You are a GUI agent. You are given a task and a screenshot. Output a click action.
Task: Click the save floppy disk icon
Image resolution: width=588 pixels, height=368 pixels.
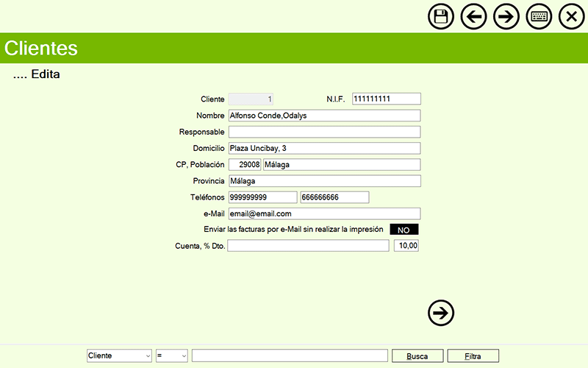click(441, 17)
